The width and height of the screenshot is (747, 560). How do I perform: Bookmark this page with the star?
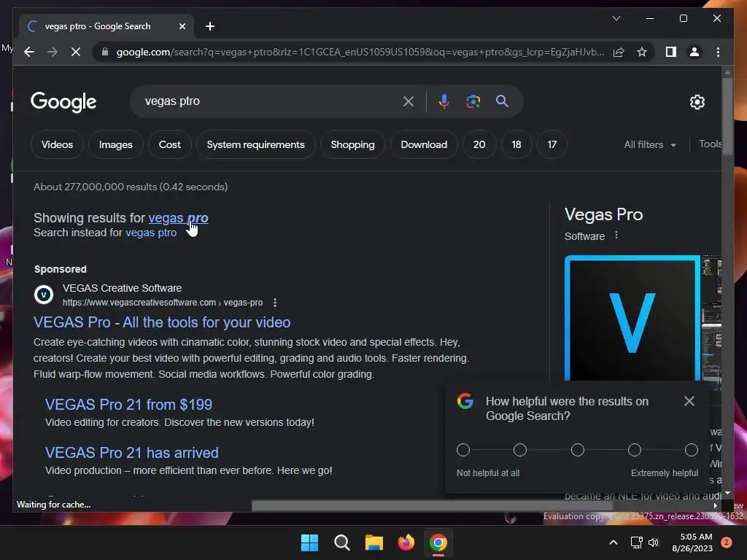[642, 52]
